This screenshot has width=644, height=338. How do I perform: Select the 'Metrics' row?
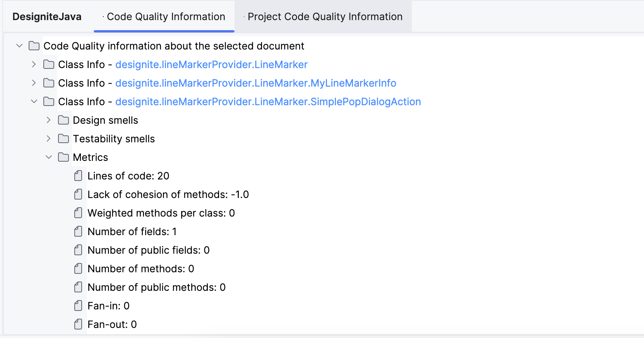click(x=91, y=157)
